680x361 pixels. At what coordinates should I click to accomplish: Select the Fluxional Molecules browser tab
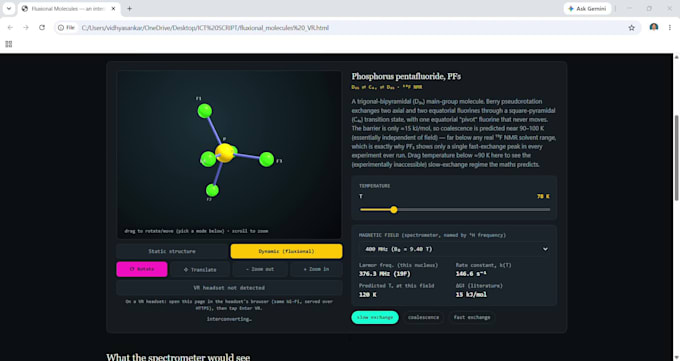(69, 9)
